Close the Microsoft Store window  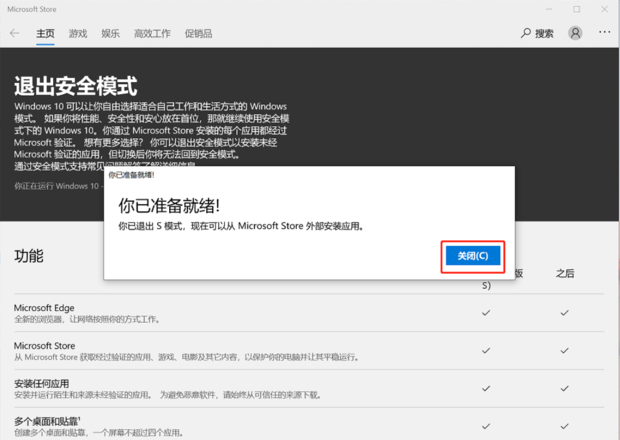point(604,9)
